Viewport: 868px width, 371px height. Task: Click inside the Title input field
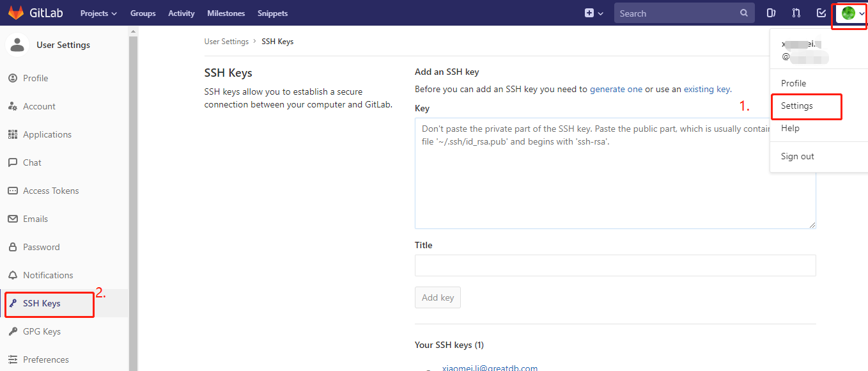tap(615, 265)
